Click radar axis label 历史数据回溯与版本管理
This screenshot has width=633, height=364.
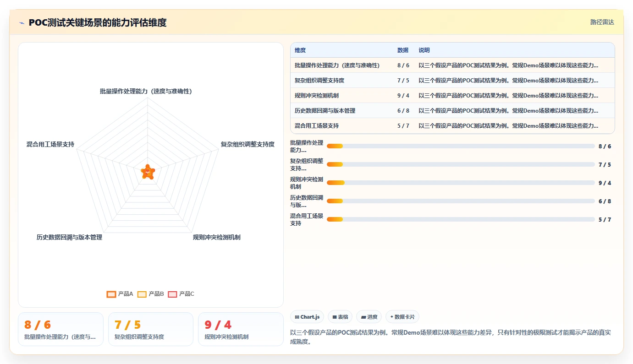pos(69,237)
